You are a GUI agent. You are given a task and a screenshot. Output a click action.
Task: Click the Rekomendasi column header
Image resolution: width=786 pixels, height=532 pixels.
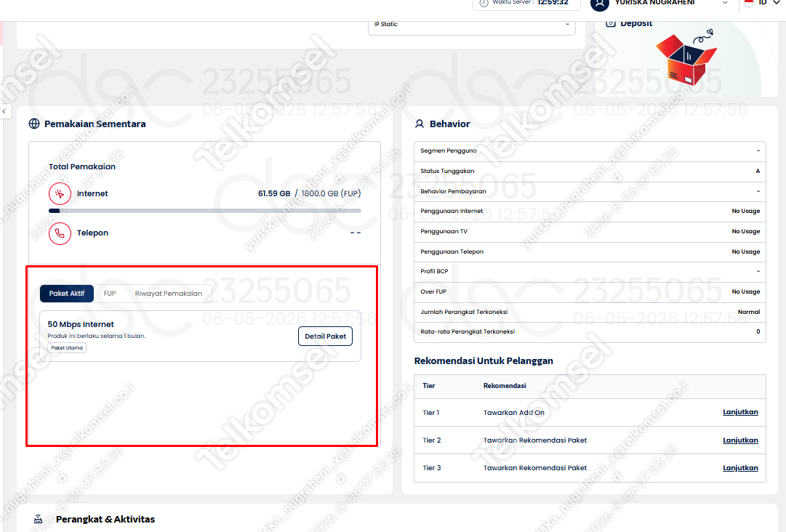tap(505, 386)
